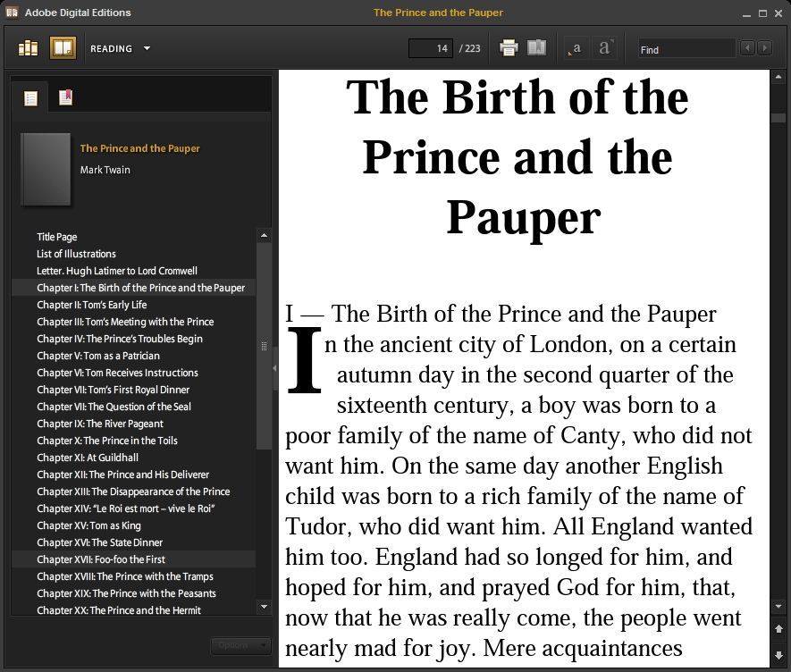Click contents list scroll up arrow

point(264,236)
